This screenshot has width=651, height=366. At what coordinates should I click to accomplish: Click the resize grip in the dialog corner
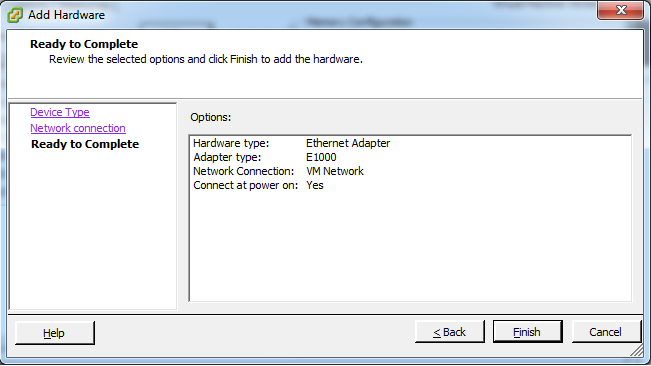636,351
